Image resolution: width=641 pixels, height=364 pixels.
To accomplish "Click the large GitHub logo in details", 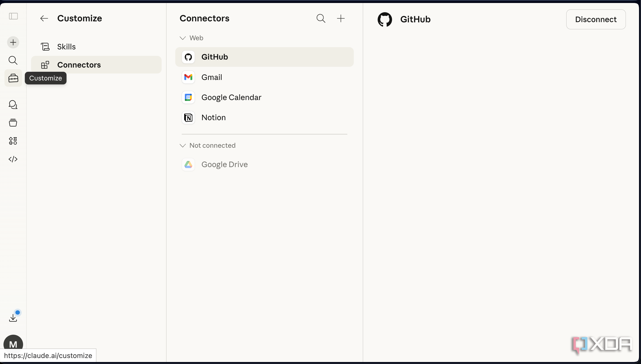I will coord(385,19).
